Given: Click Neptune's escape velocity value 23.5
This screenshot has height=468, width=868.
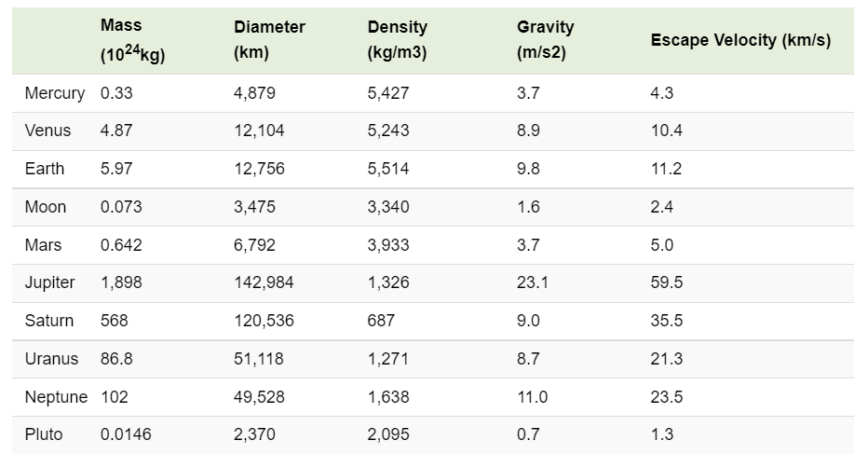Looking at the screenshot, I should click(667, 397).
